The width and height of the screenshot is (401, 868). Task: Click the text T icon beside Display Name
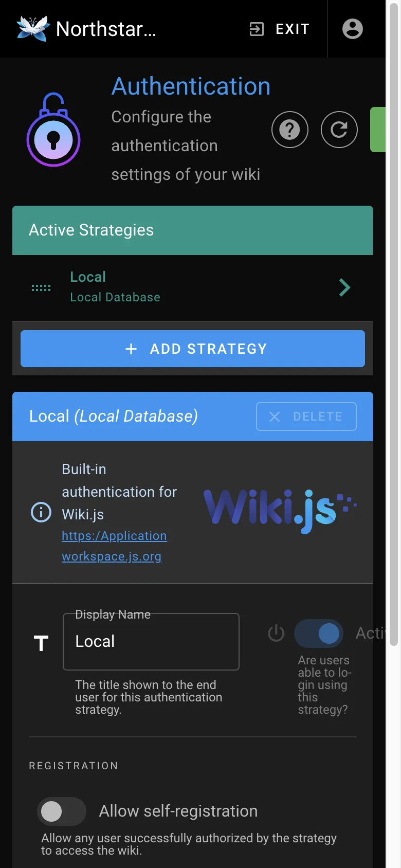[41, 643]
